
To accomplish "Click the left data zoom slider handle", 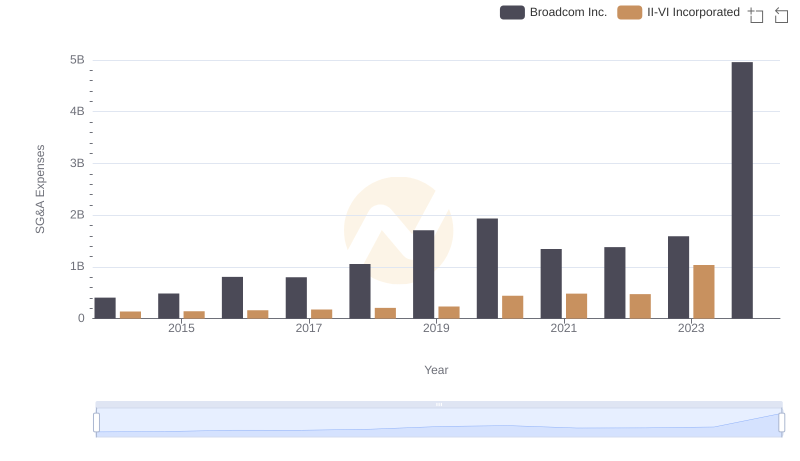I will point(96,423).
